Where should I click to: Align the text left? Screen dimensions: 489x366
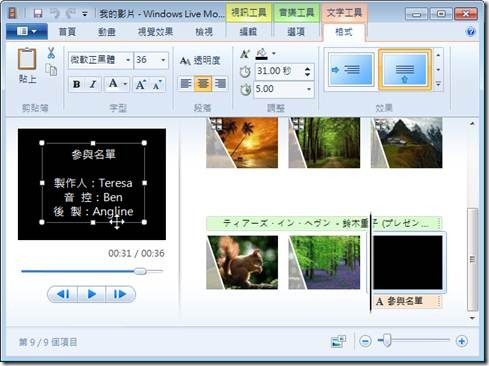[x=186, y=83]
